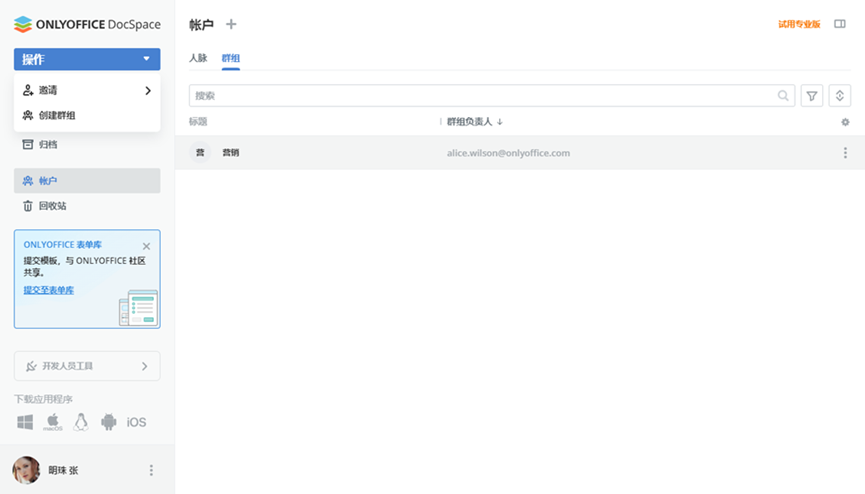Expand 开发人员工具 developer tools
The image size is (865, 494).
87,366
